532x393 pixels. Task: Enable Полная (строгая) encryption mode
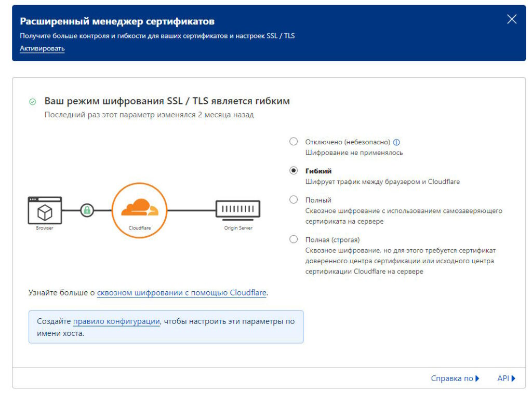pyautogui.click(x=294, y=239)
